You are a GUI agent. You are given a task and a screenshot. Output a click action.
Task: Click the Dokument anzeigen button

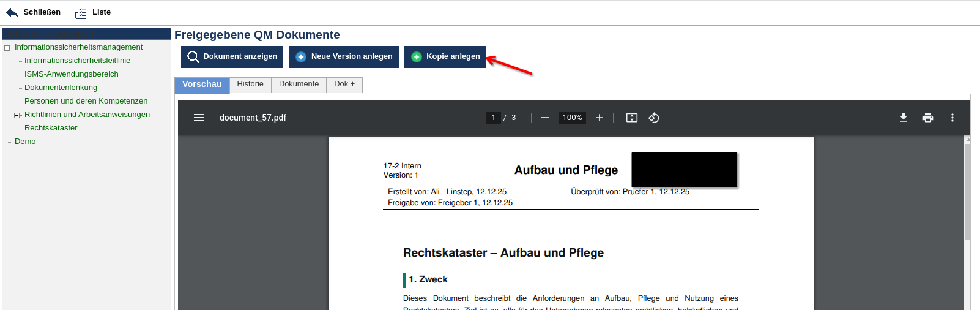[x=232, y=57]
